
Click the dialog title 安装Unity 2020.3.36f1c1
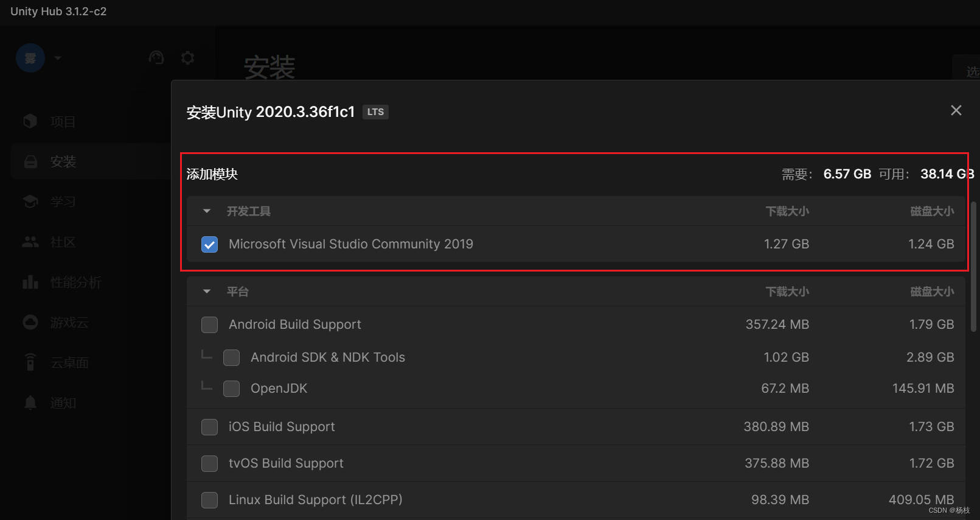[x=270, y=112]
